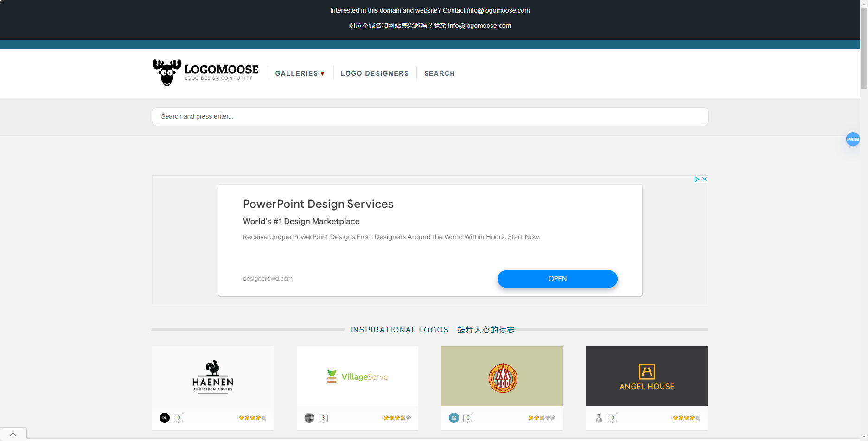
Task: Close the advertisement with X icon
Action: (704, 179)
